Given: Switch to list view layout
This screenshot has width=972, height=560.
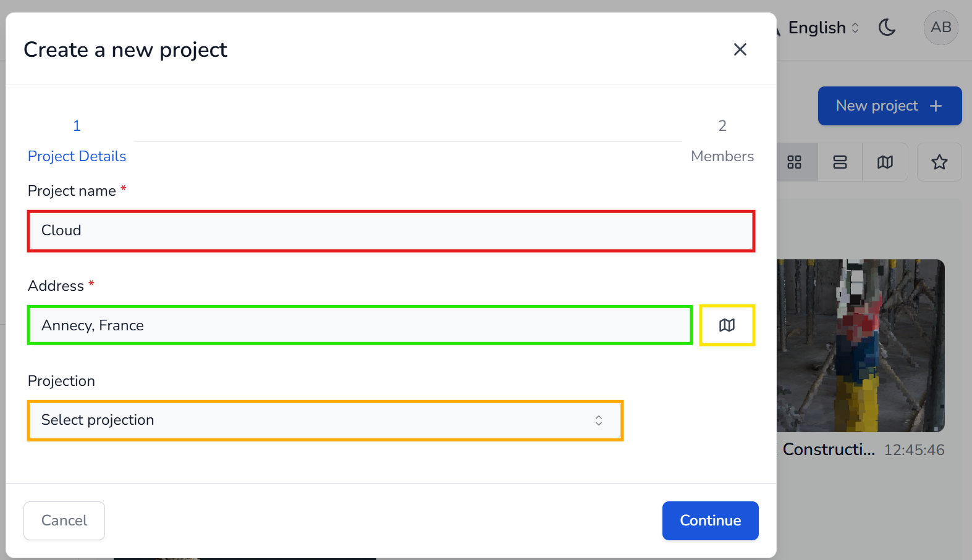Looking at the screenshot, I should 840,162.
